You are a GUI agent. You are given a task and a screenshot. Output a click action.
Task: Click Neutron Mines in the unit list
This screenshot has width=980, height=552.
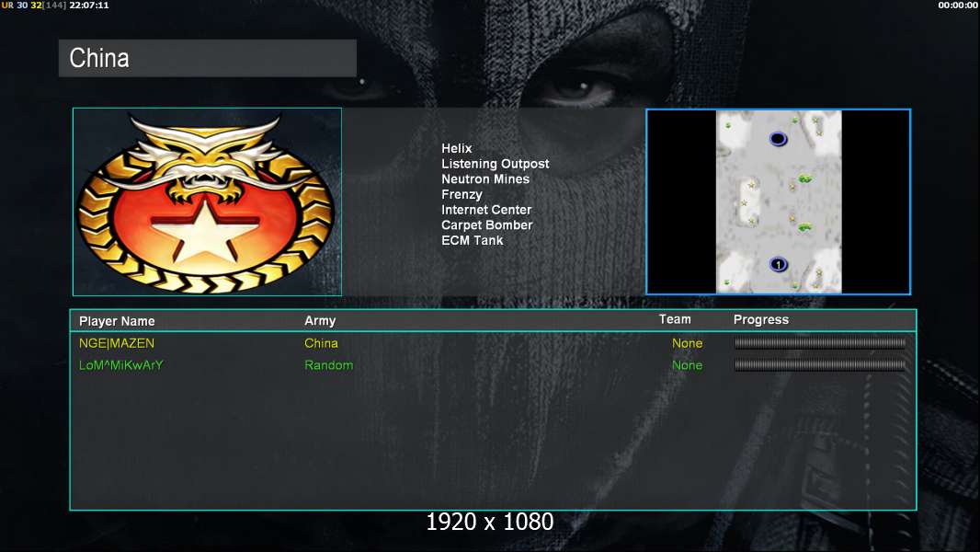[x=485, y=178]
